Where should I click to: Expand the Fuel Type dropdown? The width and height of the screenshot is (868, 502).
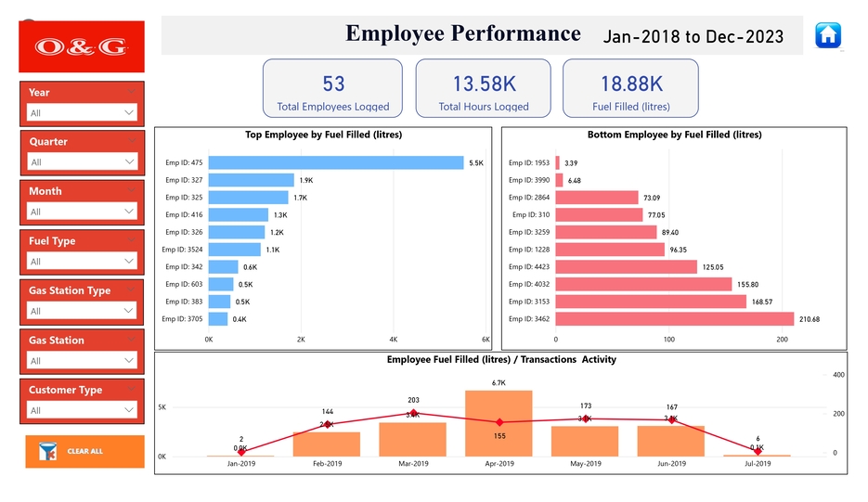point(82,262)
